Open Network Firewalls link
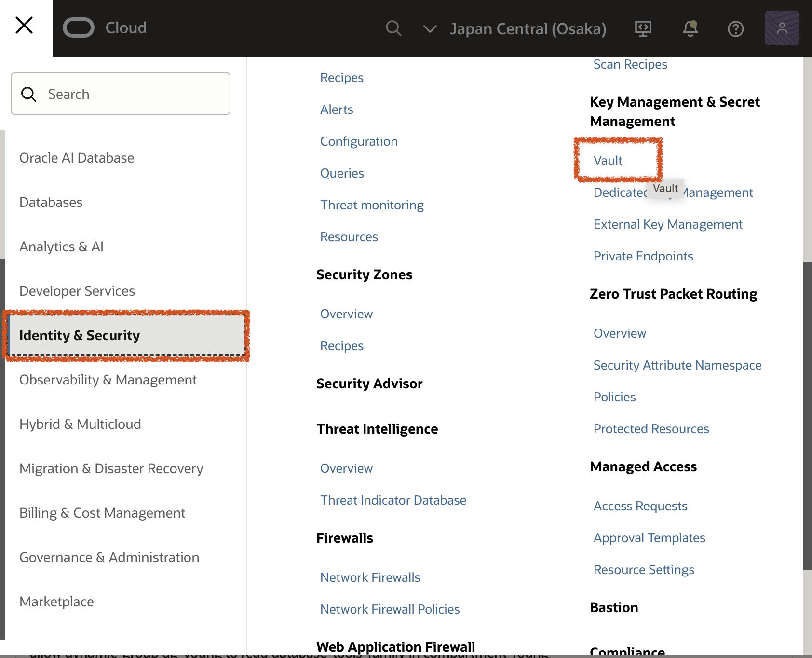The image size is (812, 658). pos(370,577)
